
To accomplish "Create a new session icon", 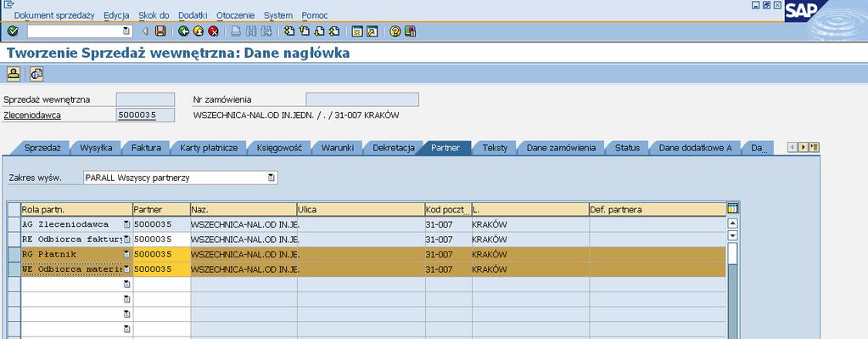I will (x=357, y=31).
